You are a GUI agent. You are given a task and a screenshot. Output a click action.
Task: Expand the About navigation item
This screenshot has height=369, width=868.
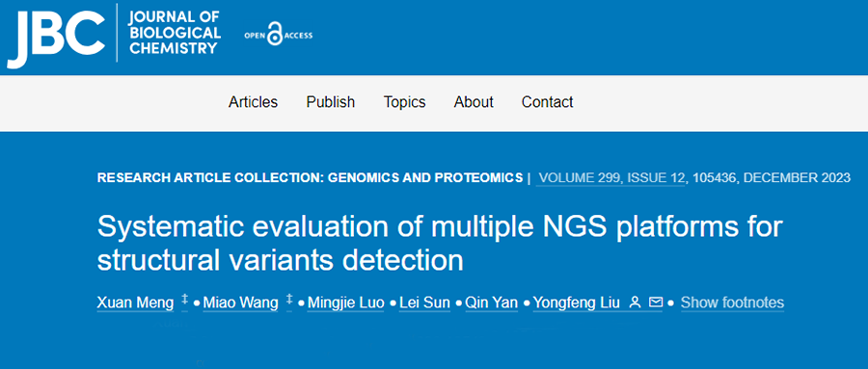474,102
